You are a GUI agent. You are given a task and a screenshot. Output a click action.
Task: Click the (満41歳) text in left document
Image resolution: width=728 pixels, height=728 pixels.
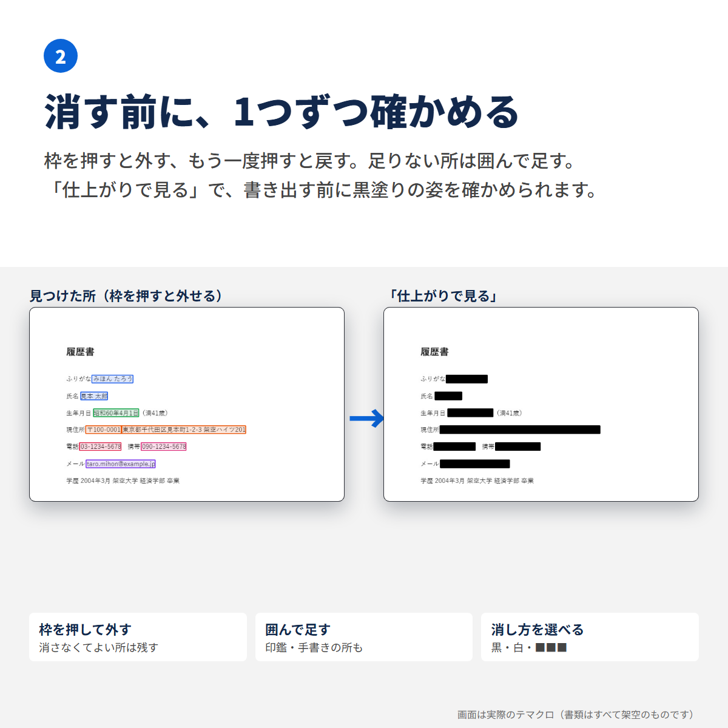pyautogui.click(x=155, y=413)
